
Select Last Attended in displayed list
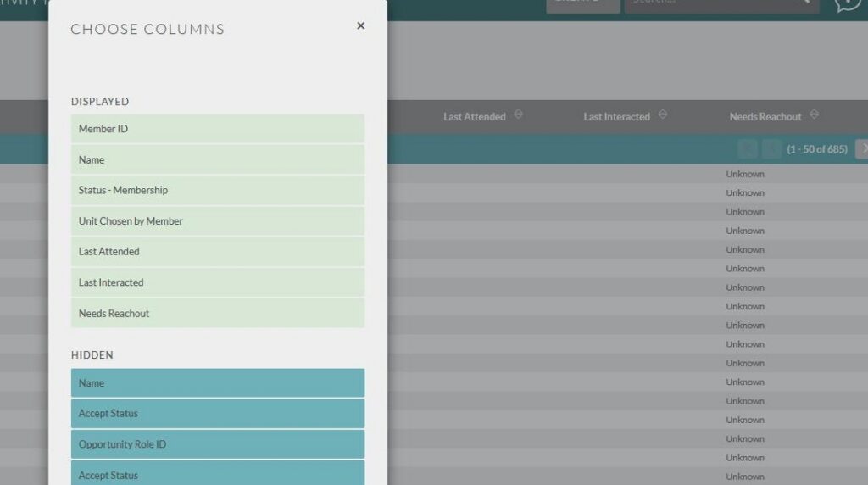click(218, 252)
